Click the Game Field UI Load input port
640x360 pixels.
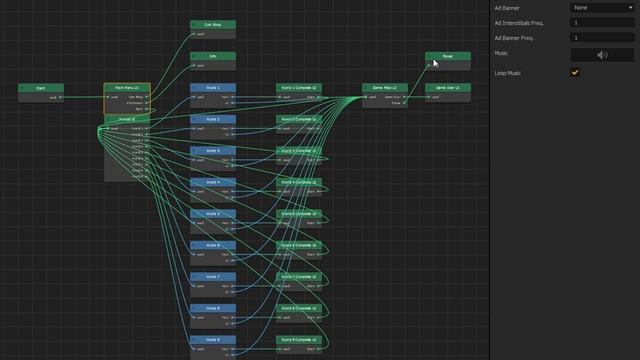point(366,97)
